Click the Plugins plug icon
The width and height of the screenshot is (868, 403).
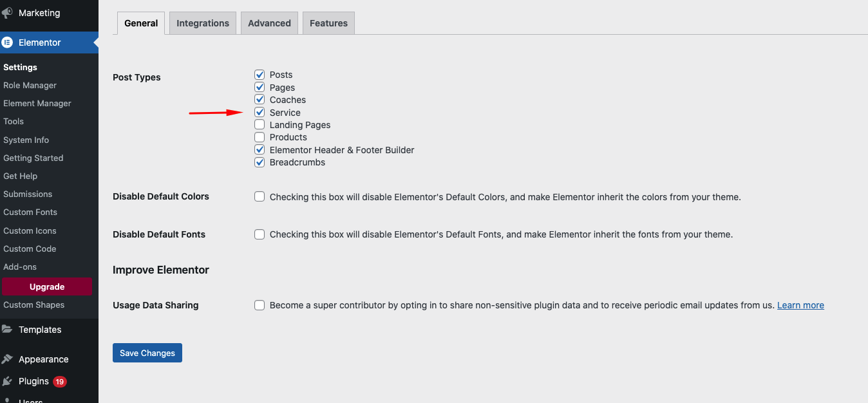(7, 381)
